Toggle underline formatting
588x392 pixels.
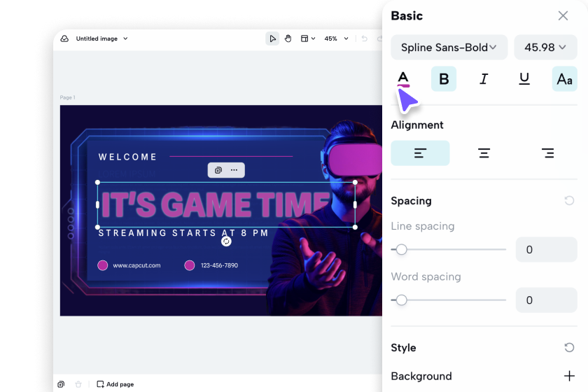click(x=524, y=79)
